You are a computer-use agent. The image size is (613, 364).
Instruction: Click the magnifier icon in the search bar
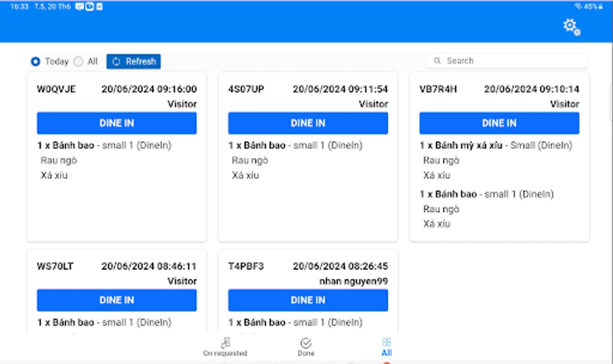coord(438,61)
